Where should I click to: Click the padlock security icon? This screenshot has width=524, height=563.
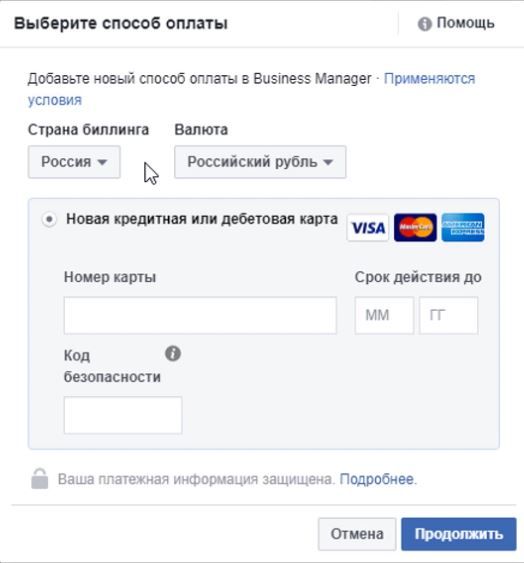tap(40, 479)
